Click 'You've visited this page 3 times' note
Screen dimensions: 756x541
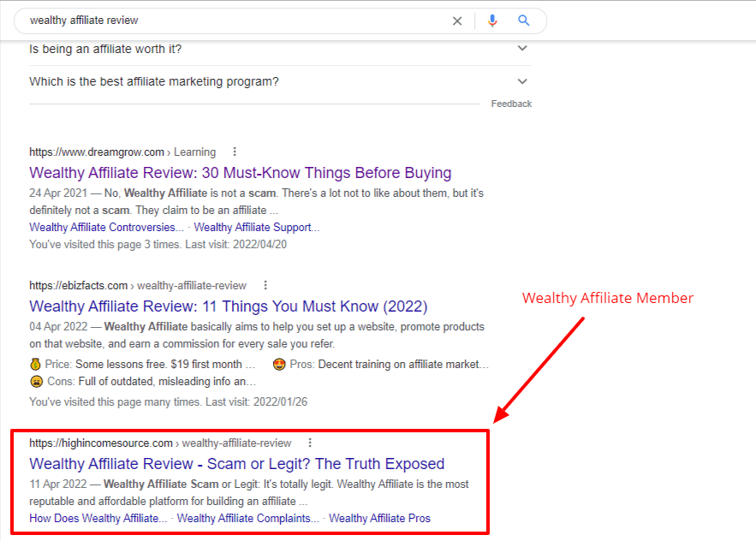[x=158, y=245]
